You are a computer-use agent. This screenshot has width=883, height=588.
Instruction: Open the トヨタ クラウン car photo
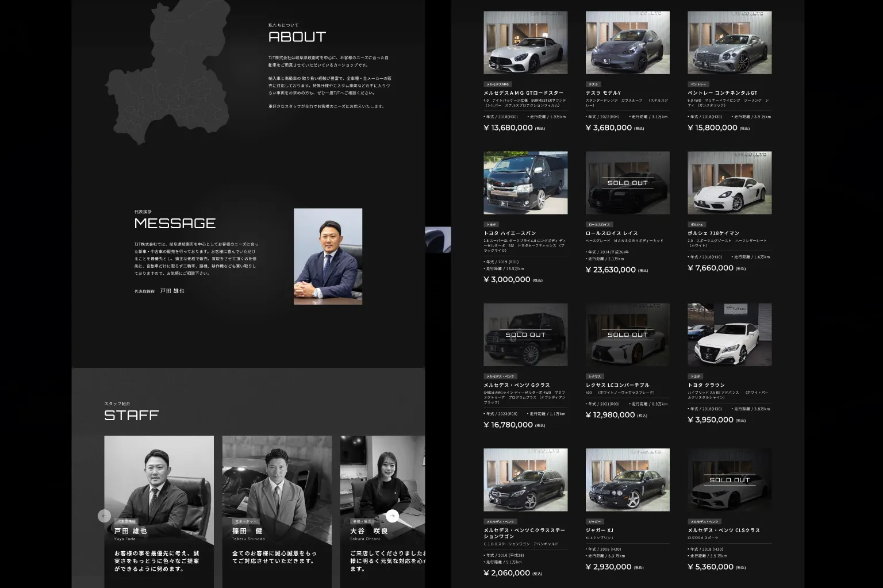click(x=730, y=335)
